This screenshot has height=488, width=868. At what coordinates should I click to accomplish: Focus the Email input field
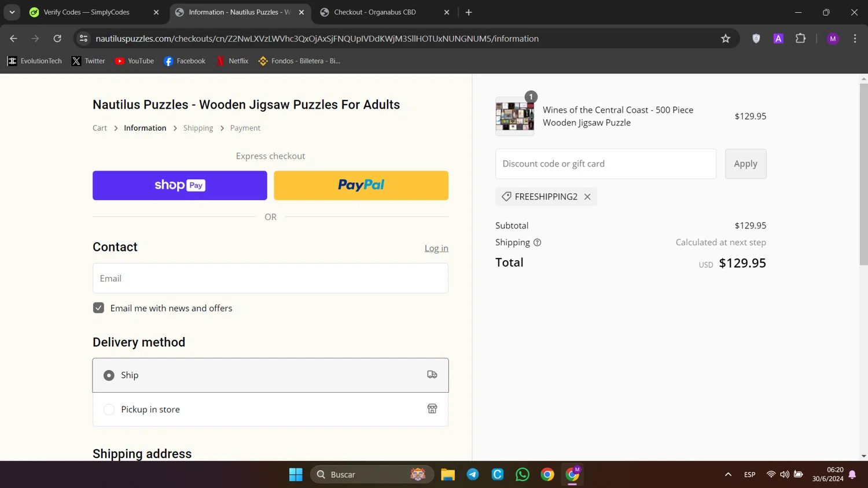click(x=270, y=278)
